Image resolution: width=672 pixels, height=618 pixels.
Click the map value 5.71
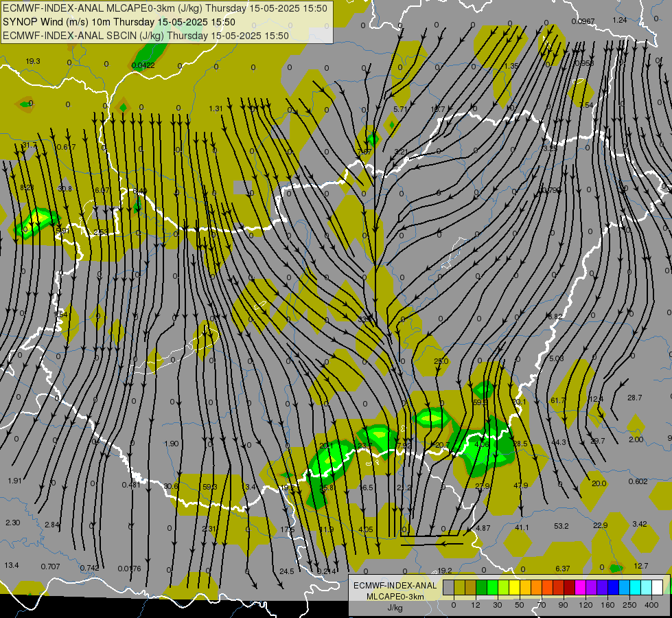[x=400, y=109]
